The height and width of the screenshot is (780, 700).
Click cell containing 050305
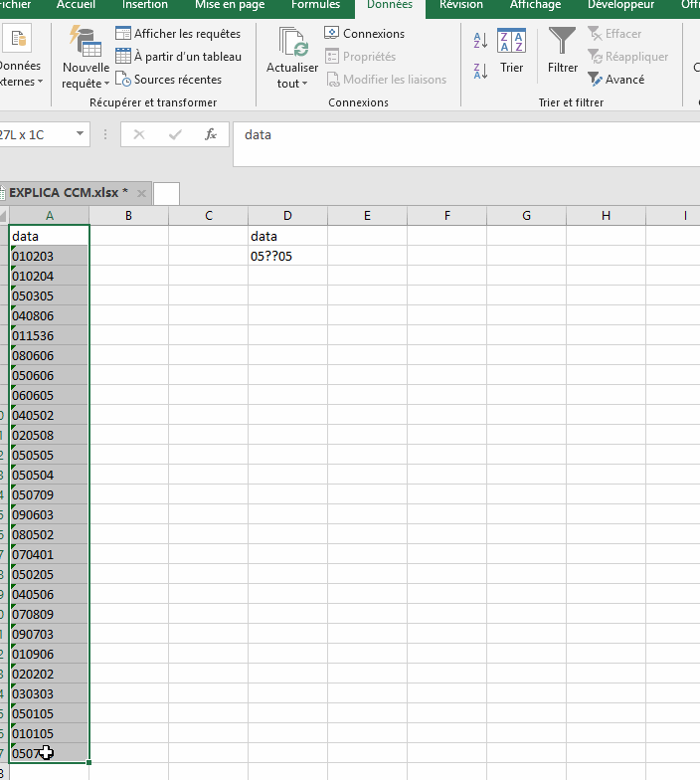[50, 295]
